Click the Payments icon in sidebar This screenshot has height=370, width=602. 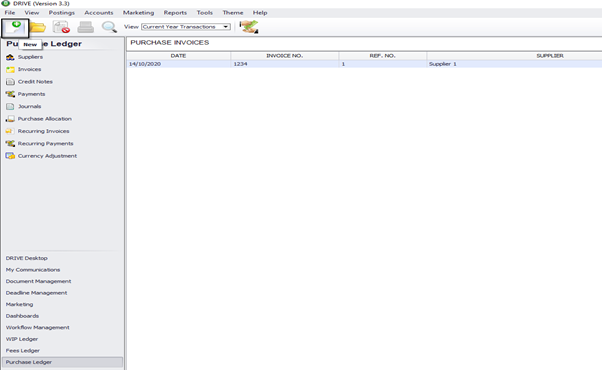coord(10,94)
